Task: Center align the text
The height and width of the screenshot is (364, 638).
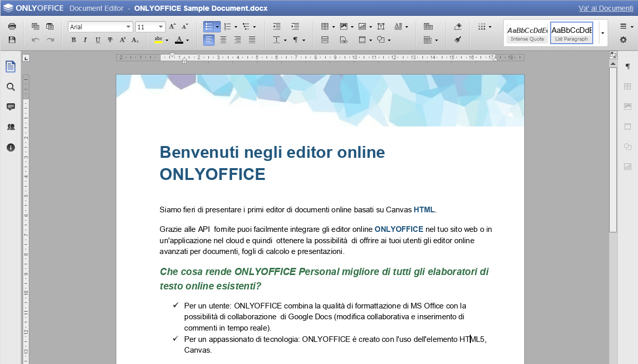Action: 223,40
